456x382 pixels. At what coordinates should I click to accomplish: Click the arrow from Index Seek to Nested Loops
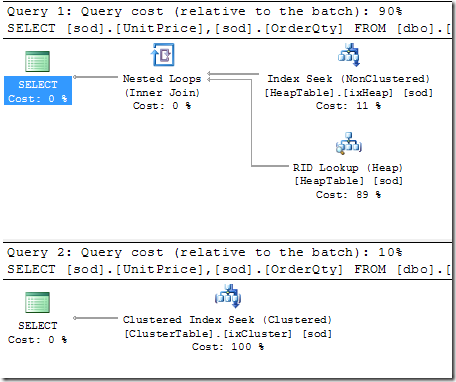233,74
